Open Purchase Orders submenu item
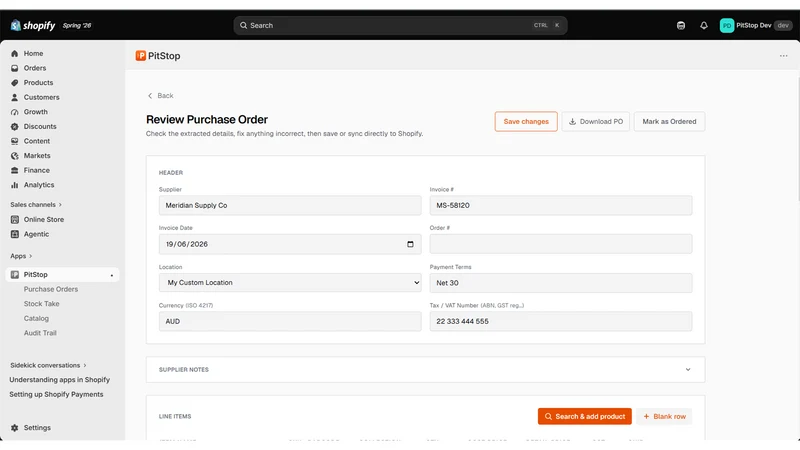The image size is (800, 450). point(51,289)
